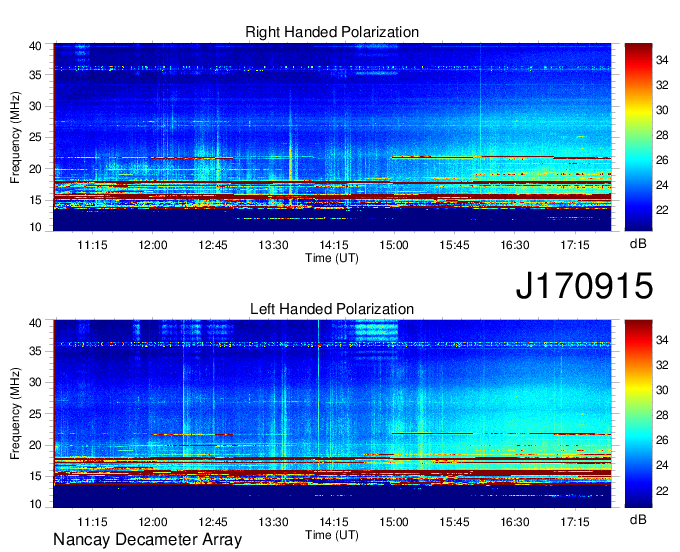Click the 25 MHz tick of Left Handed plot
Image resolution: width=680 pixels, height=552 pixels.
(36, 414)
